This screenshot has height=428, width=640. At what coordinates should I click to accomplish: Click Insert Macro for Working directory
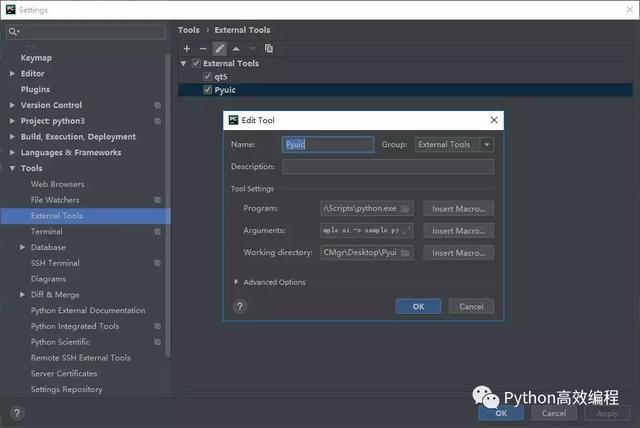[x=459, y=253]
